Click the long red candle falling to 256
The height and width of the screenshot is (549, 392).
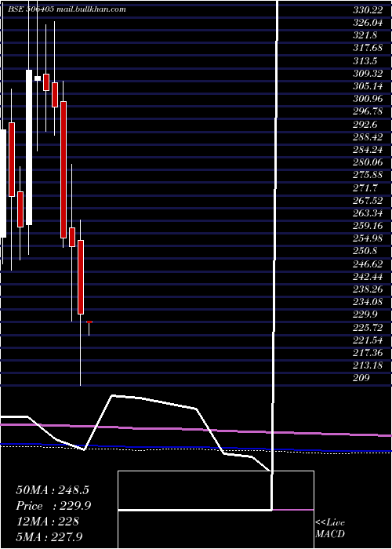click(x=64, y=170)
